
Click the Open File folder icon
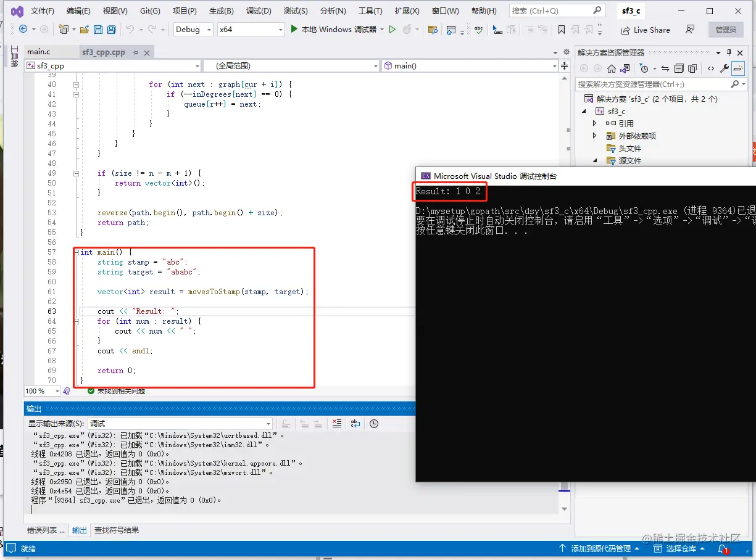84,29
